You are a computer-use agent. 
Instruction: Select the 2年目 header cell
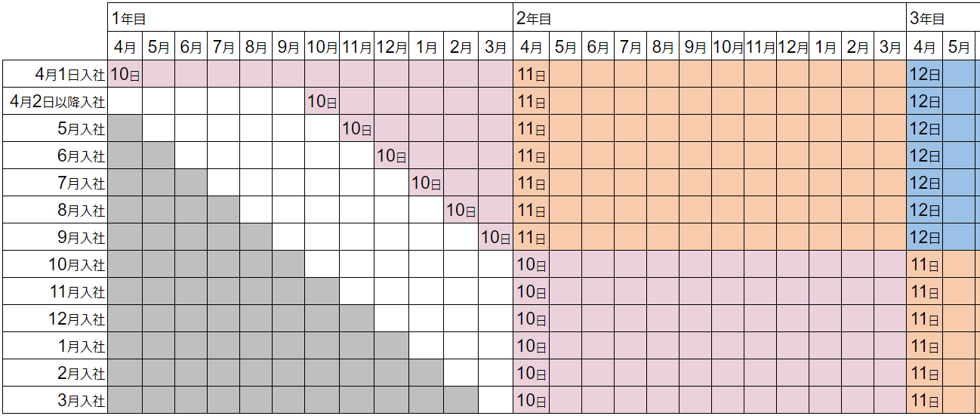point(710,19)
